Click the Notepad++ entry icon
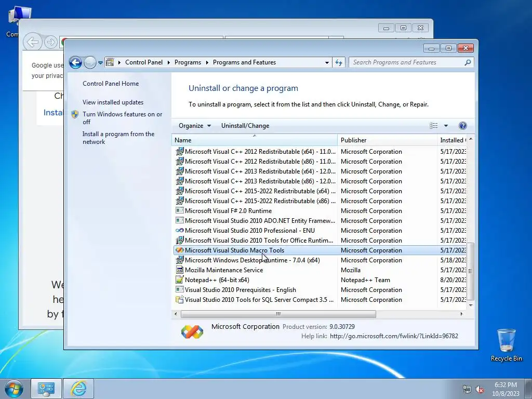Screen dimensions: 532x399 pos(179,280)
